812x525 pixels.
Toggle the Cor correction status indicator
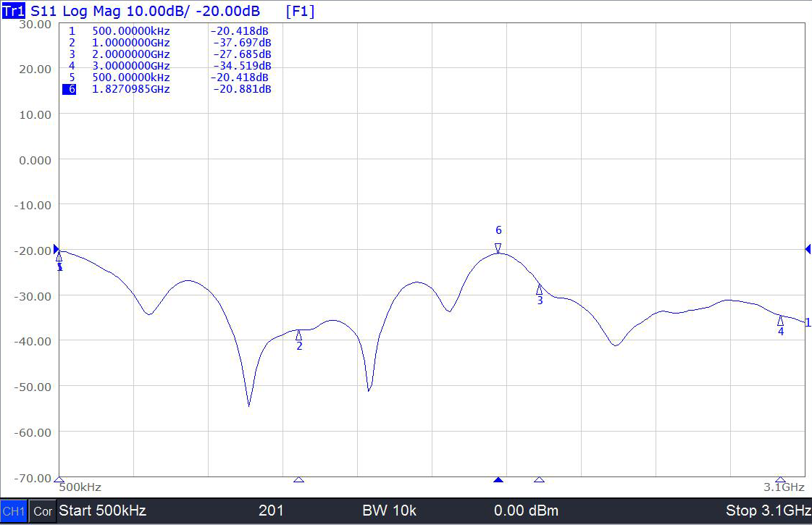pyautogui.click(x=43, y=511)
